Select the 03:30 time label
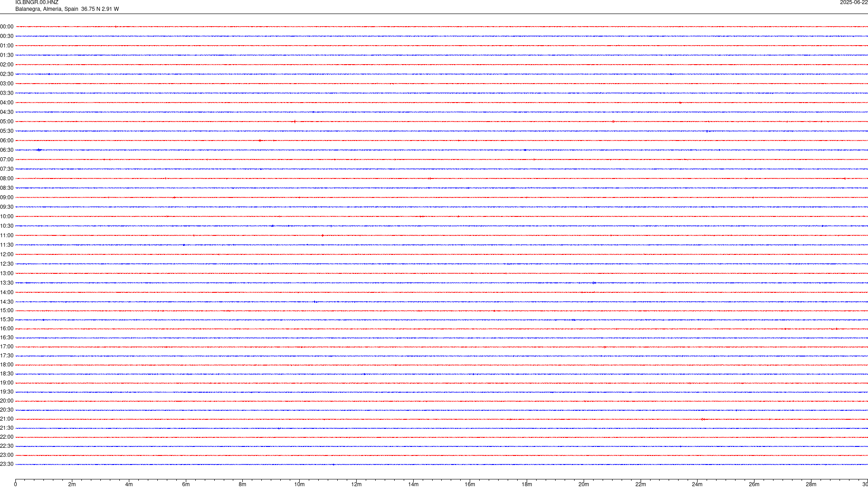This screenshot has height=488, width=868. point(7,93)
